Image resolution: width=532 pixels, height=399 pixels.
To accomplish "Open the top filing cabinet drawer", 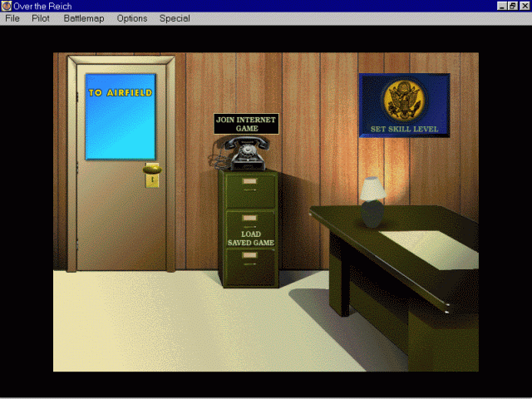I will 250,190.
